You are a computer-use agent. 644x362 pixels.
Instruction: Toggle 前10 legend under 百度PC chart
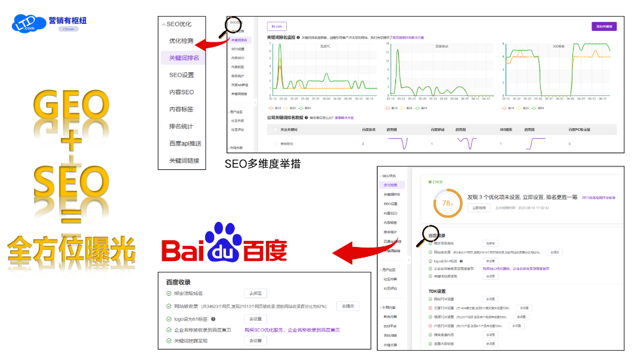[275, 108]
